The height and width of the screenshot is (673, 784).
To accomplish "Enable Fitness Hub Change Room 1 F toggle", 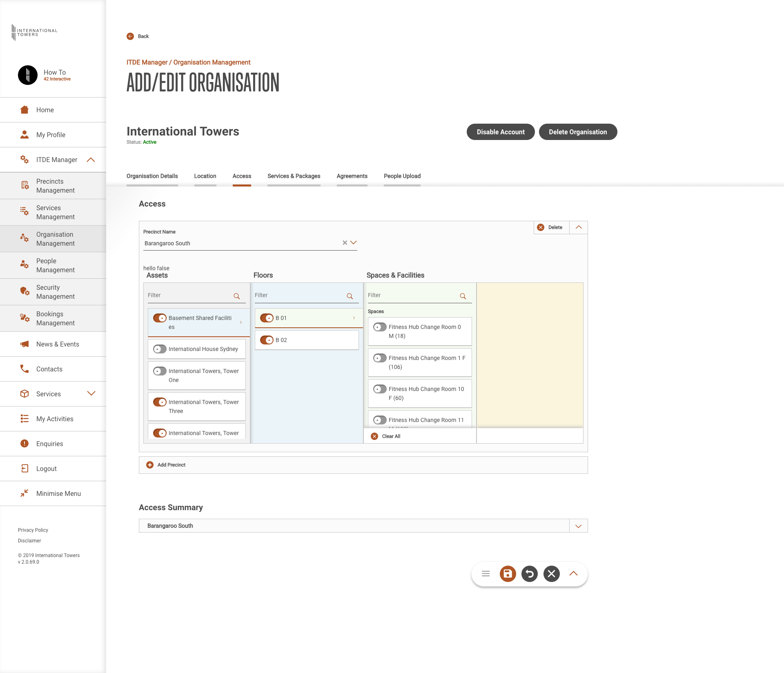I will [380, 358].
